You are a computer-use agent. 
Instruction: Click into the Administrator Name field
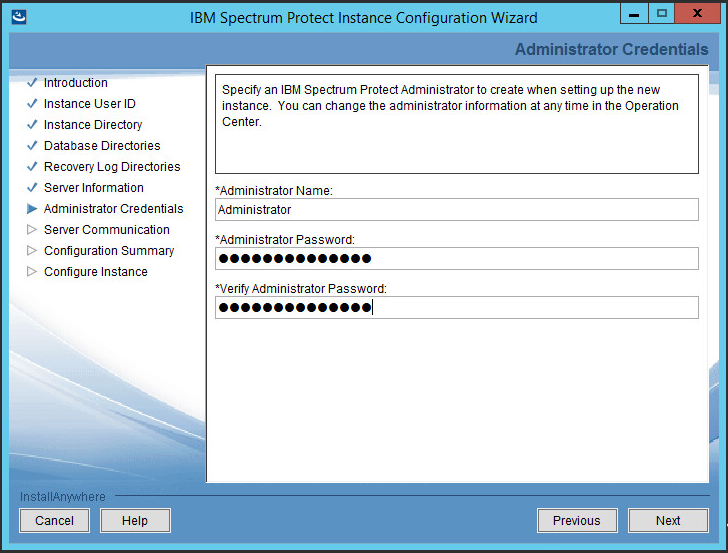[x=456, y=210]
